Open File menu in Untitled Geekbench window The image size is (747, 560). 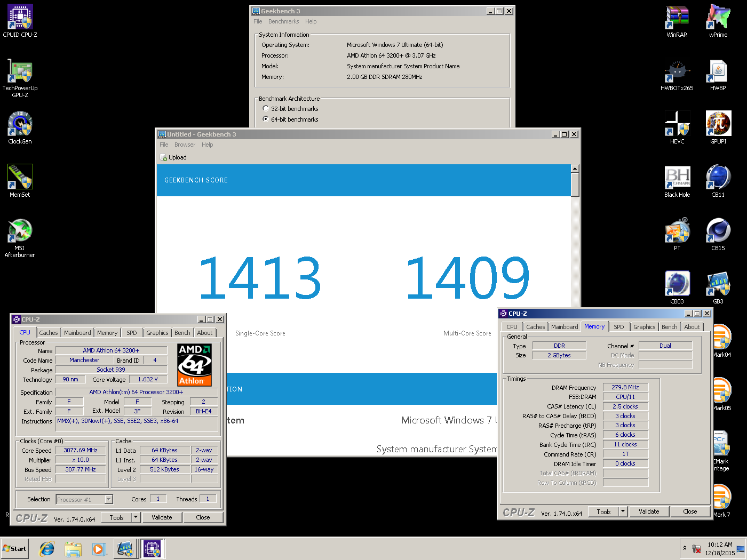point(164,145)
